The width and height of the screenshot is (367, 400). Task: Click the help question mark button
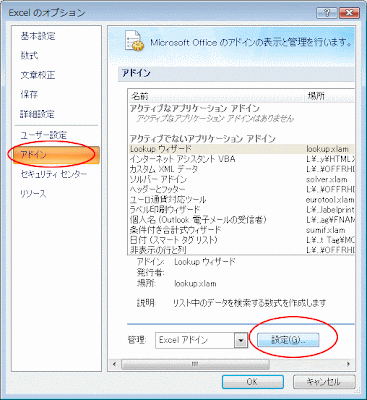pos(326,13)
